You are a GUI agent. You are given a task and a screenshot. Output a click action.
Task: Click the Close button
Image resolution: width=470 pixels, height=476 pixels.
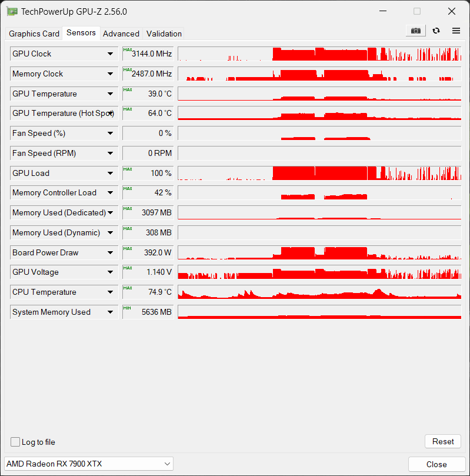tap(436, 464)
